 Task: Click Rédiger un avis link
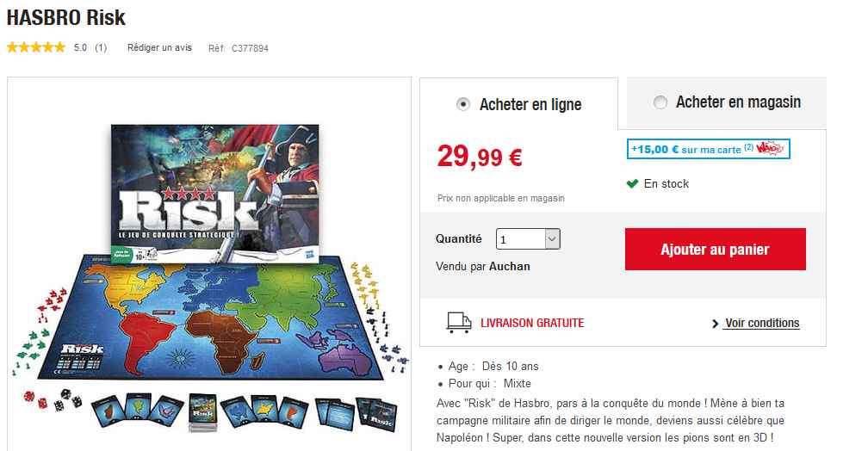[159, 47]
